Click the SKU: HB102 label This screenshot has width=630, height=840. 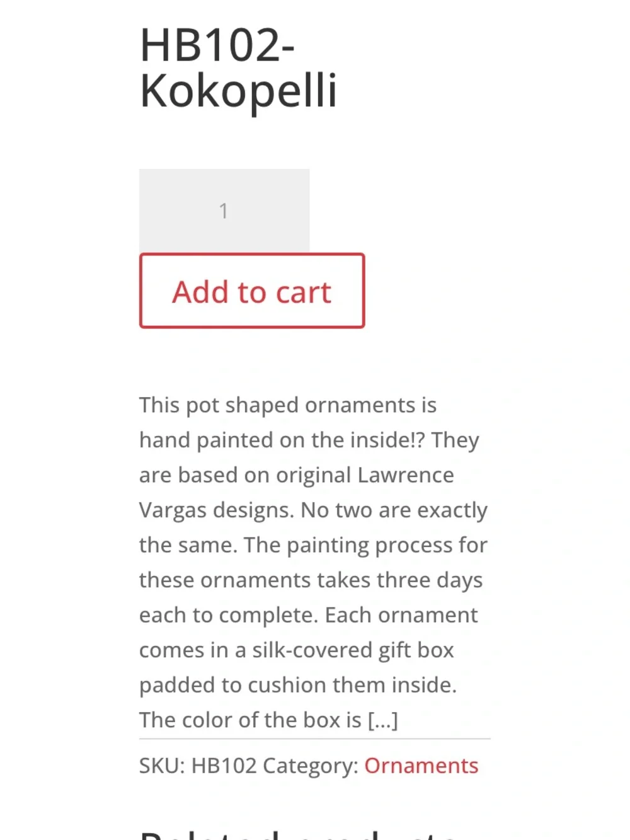[x=198, y=765]
